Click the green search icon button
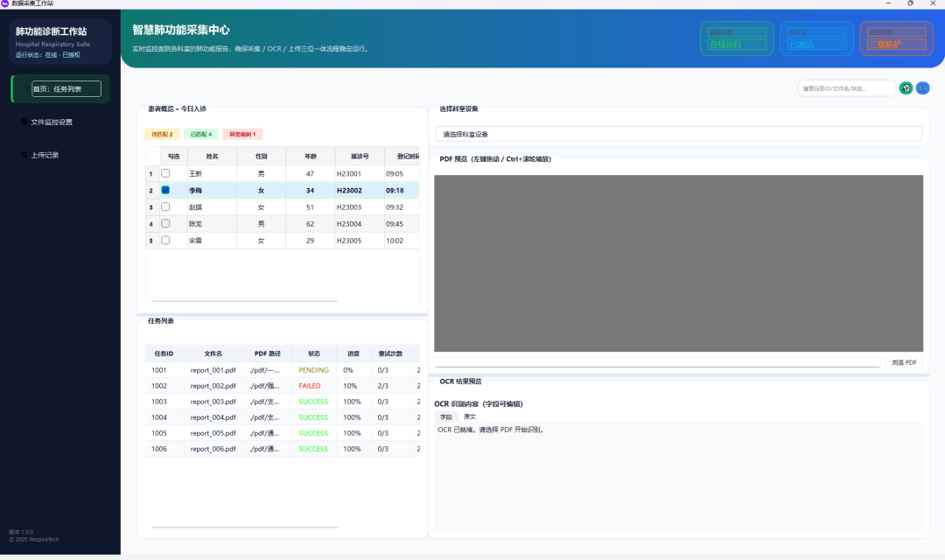This screenshot has width=945, height=560. (x=906, y=88)
